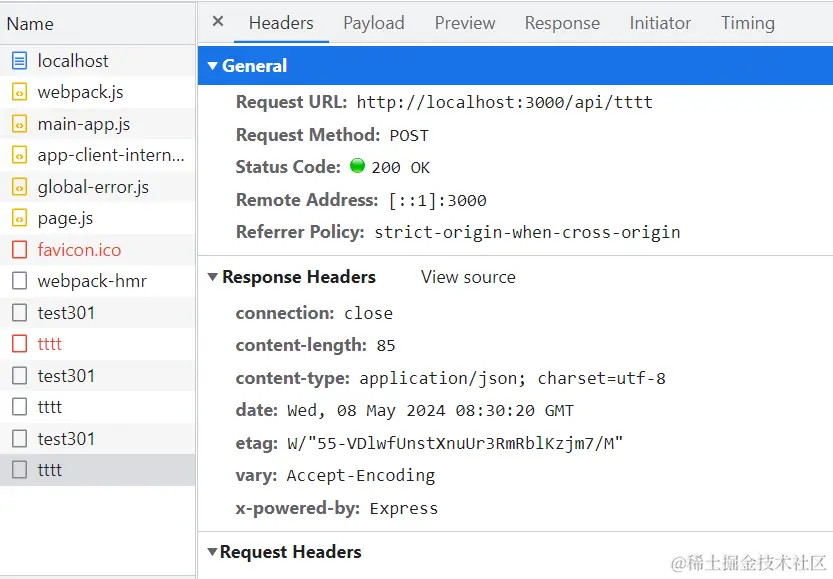
Task: Click the page.js script file icon
Action: [x=19, y=218]
